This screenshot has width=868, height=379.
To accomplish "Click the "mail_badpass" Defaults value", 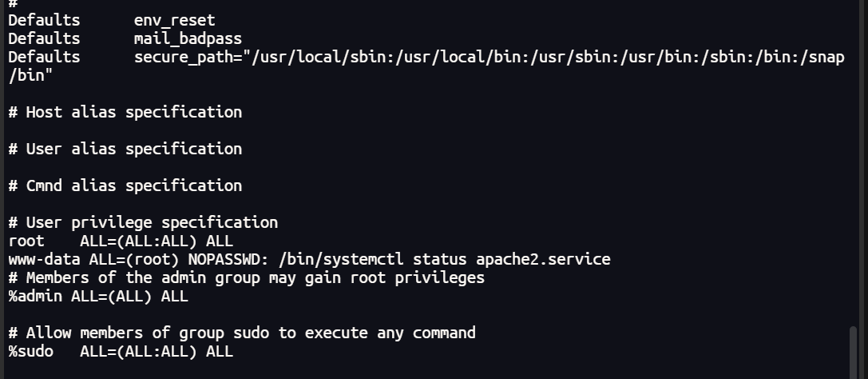I will 188,38.
